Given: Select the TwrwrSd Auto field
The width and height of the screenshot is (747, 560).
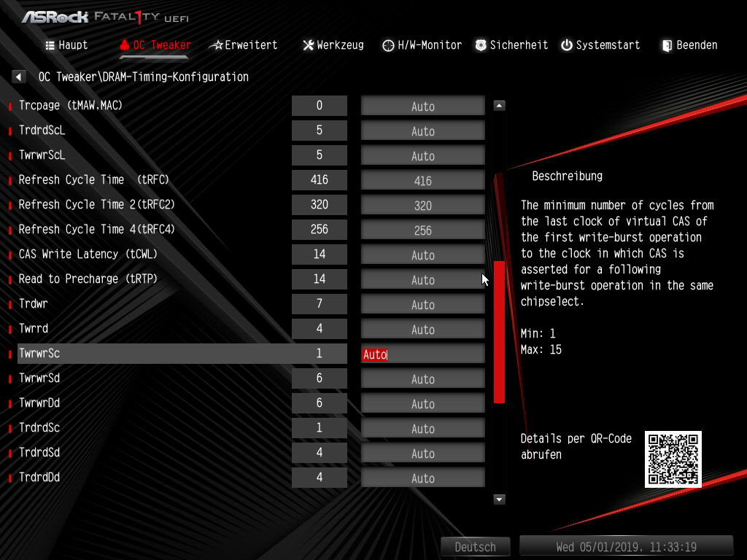Looking at the screenshot, I should 422,379.
